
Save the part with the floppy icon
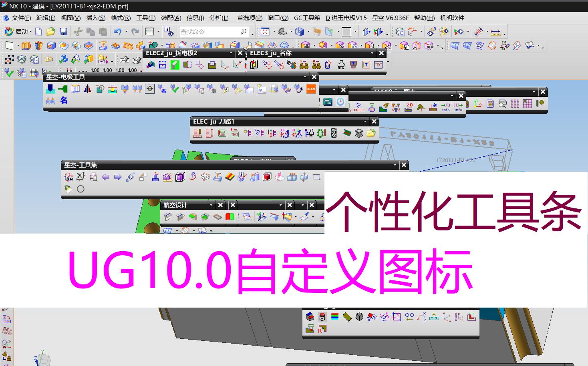point(63,32)
